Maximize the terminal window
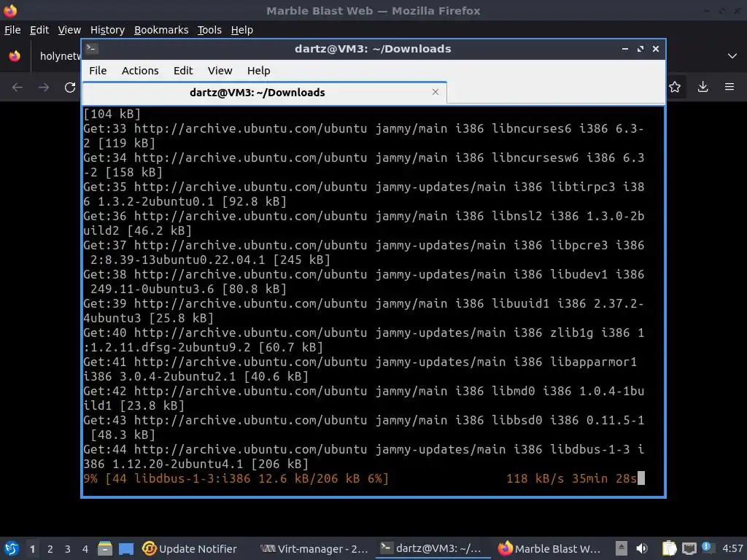Screen dimensions: 747x560 pyautogui.click(x=640, y=49)
